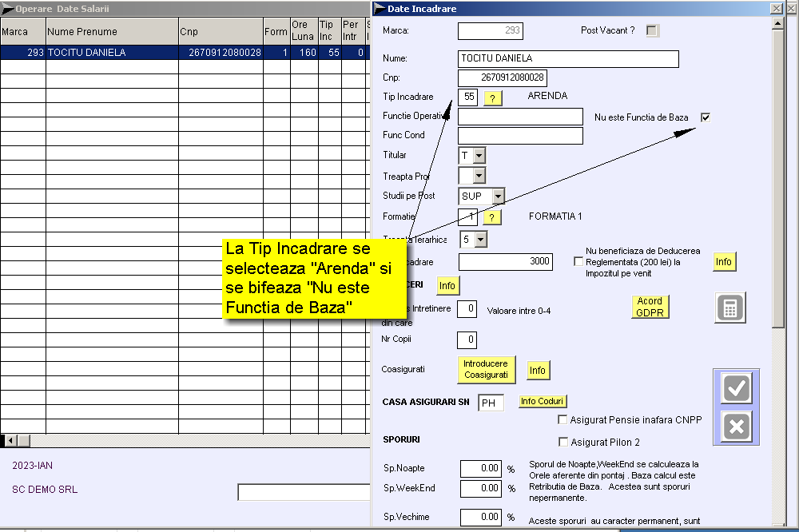
Task: Uncheck Nu este Functia de Baza
Action: pos(705,117)
